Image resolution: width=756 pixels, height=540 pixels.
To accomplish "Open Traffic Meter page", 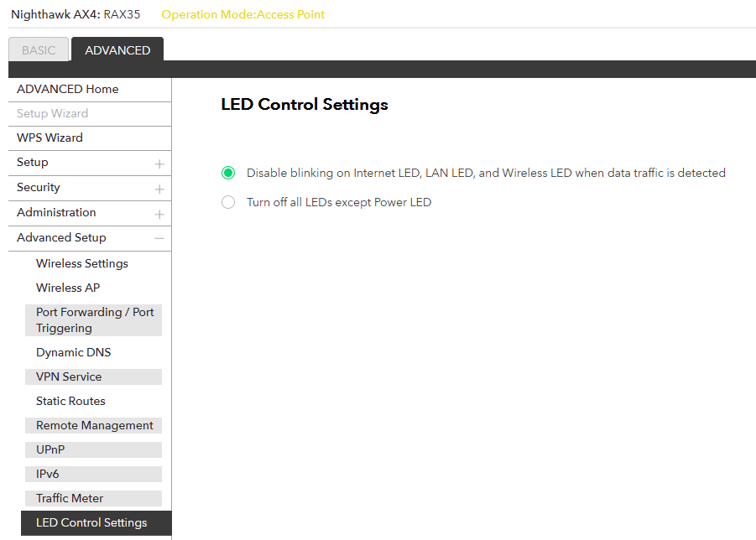I will (70, 498).
